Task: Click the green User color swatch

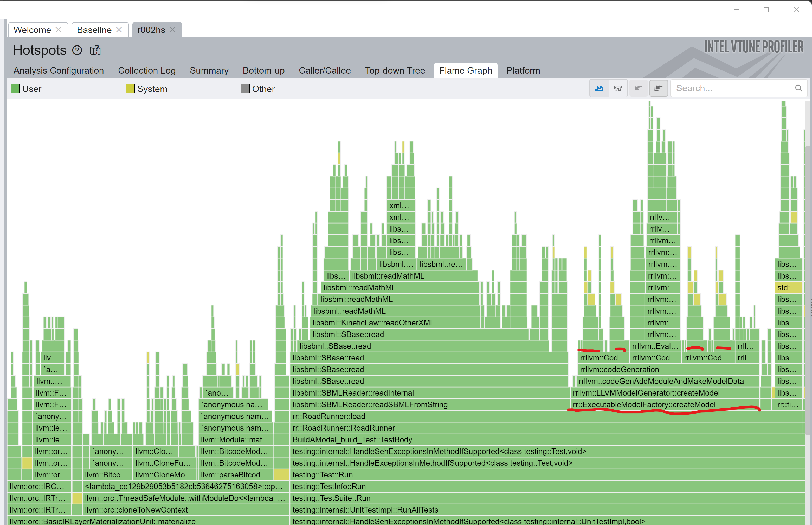Action: 15,89
